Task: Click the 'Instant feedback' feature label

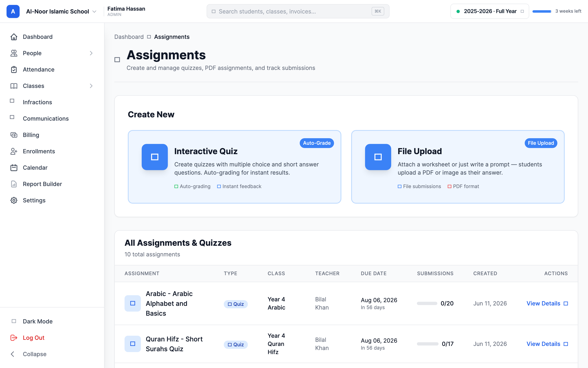Action: pyautogui.click(x=242, y=186)
